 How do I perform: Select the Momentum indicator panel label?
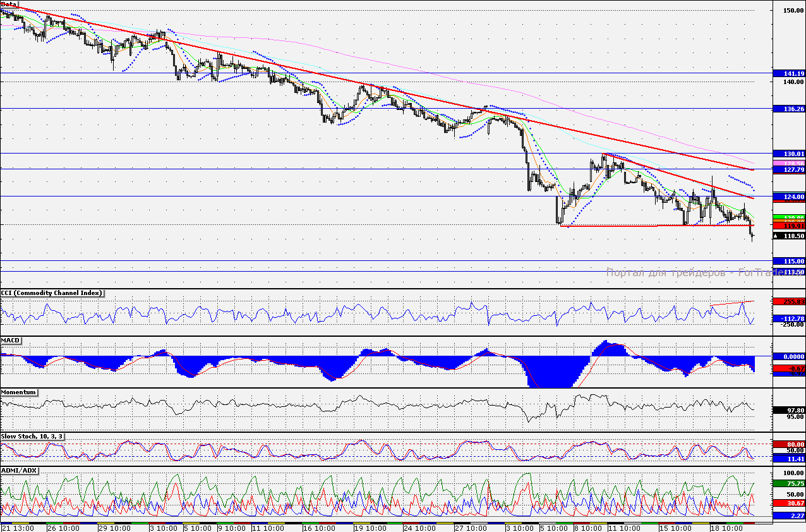[x=19, y=392]
